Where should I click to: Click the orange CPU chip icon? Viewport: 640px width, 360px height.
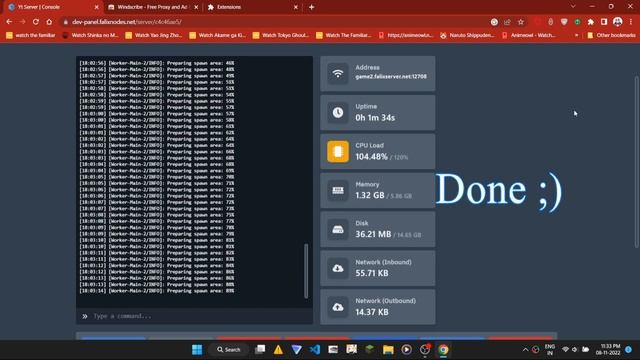pos(338,151)
